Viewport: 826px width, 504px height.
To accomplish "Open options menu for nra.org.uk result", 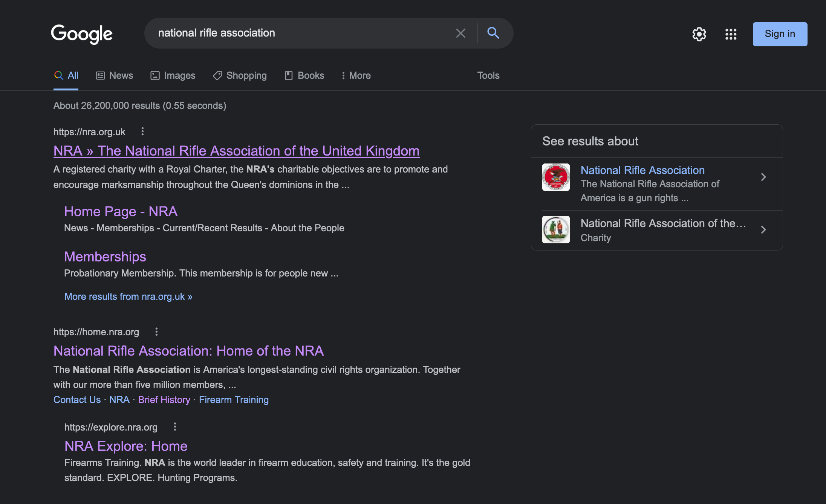I will pos(142,131).
